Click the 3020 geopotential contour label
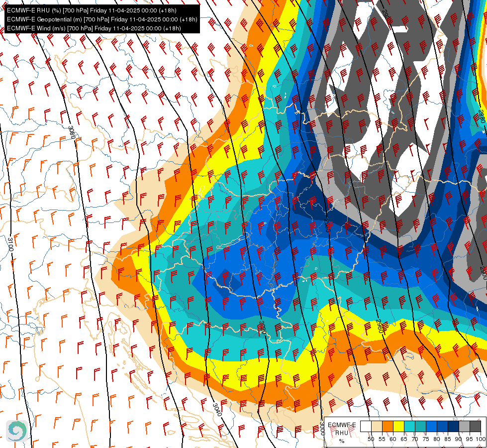Viewport: 487px width, 448px height. coord(263,328)
